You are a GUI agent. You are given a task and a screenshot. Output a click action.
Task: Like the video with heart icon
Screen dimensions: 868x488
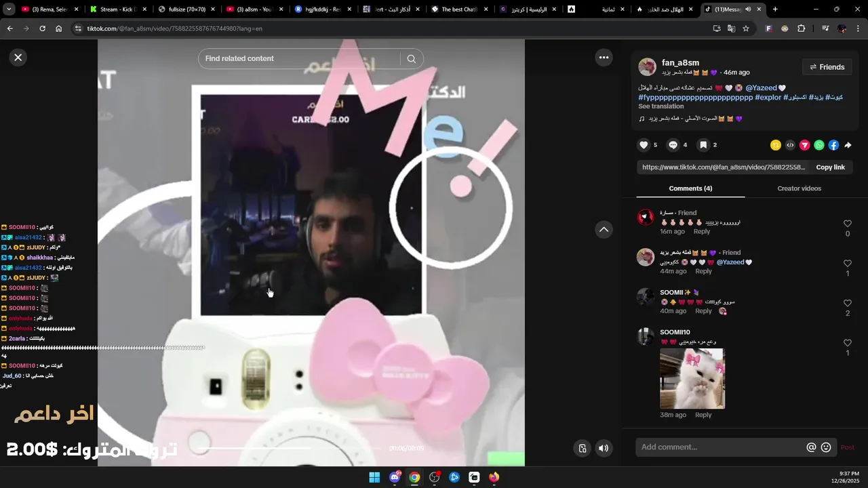(x=644, y=145)
